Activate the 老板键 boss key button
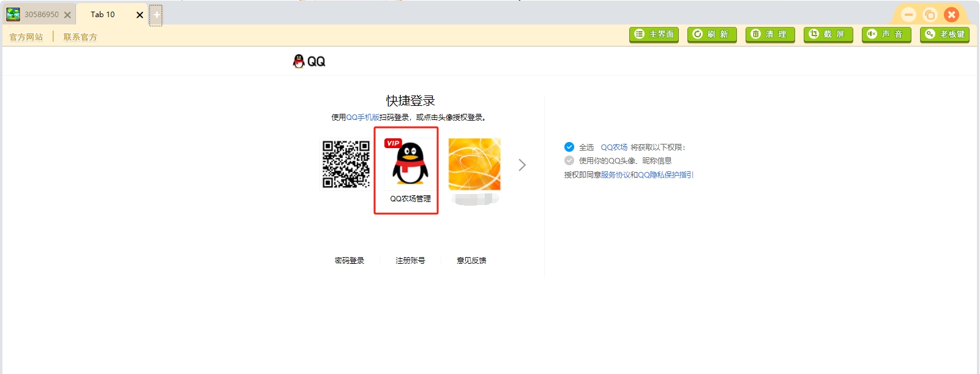 pos(944,34)
